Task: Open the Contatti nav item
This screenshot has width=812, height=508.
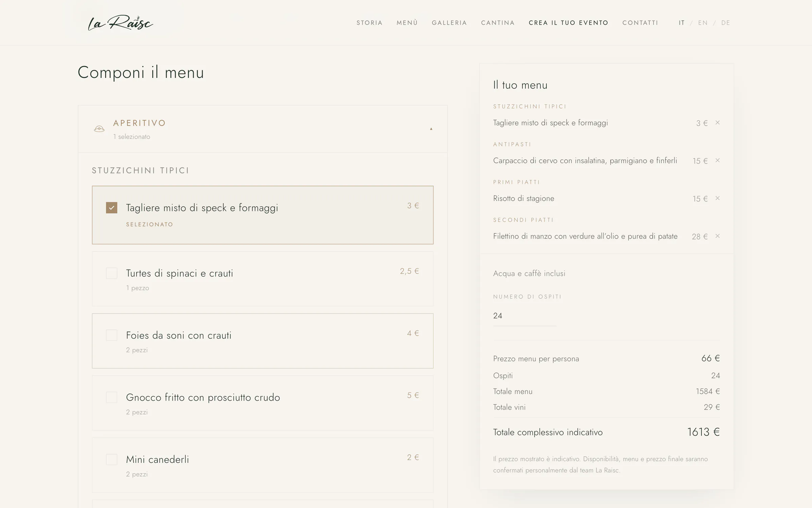Action: tap(640, 23)
